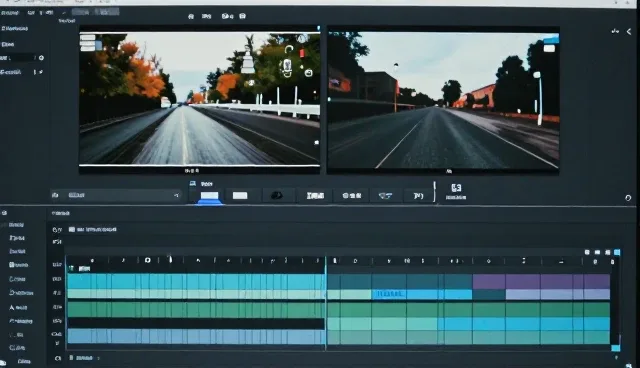This screenshot has width=640, height=368.
Task: Click the red marker overlaid on the left preview
Action: pos(302,53)
